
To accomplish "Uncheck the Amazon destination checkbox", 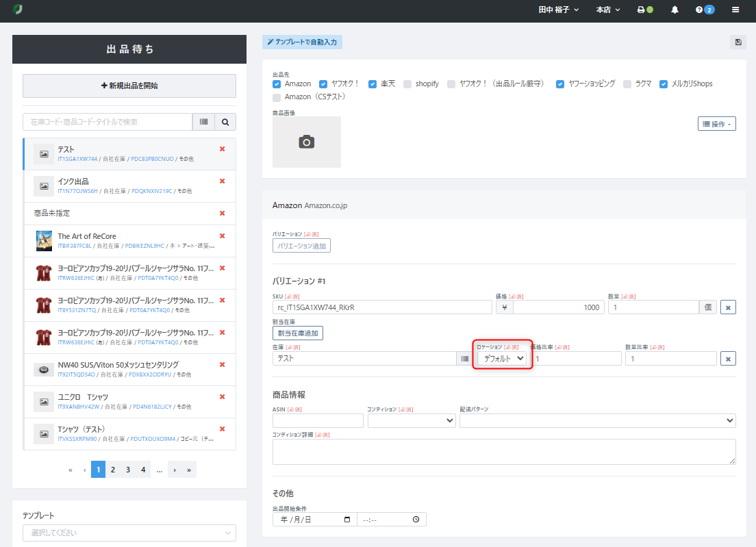I will tap(277, 84).
